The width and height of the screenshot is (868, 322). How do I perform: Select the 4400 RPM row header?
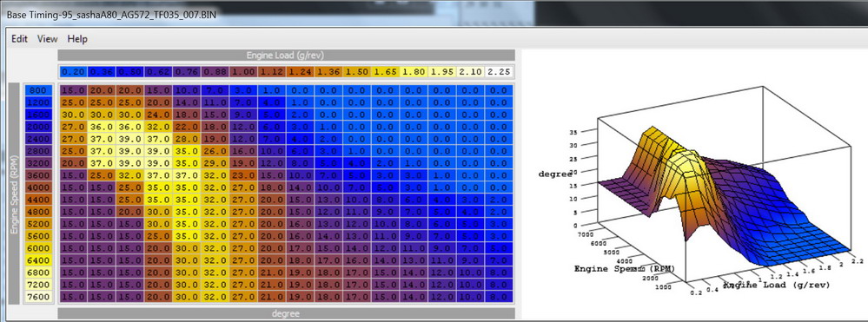(39, 200)
